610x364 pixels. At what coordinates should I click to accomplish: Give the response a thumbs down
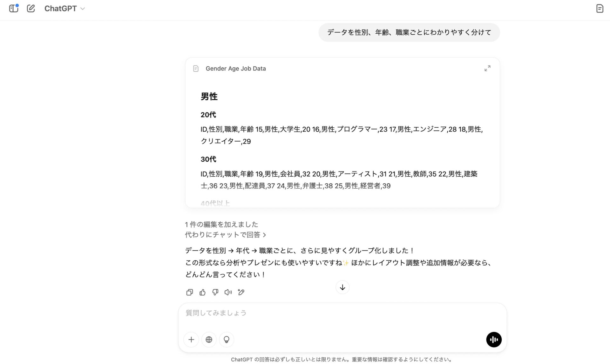tap(215, 292)
